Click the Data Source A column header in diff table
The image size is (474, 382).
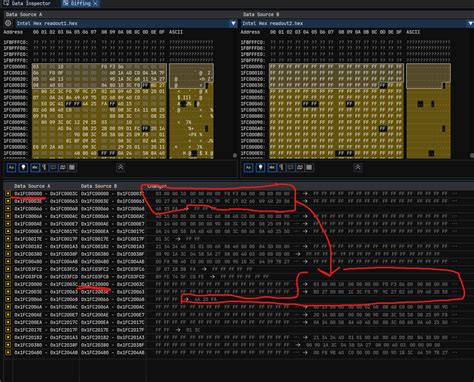(x=32, y=186)
